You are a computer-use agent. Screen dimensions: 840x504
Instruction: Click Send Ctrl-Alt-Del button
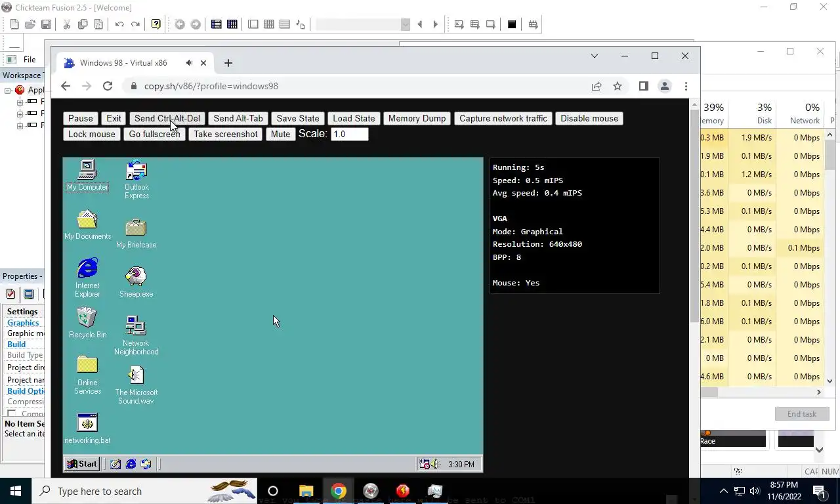click(x=167, y=118)
